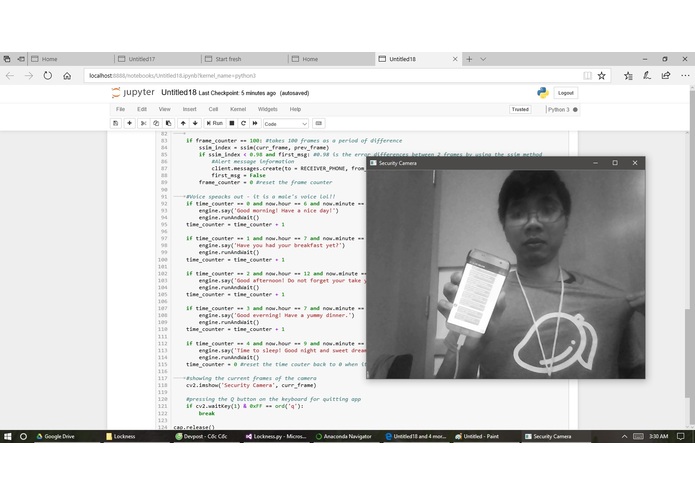Image resolution: width=695 pixels, height=494 pixels.
Task: Open the Kernel menu in Jupyter
Action: 238,109
